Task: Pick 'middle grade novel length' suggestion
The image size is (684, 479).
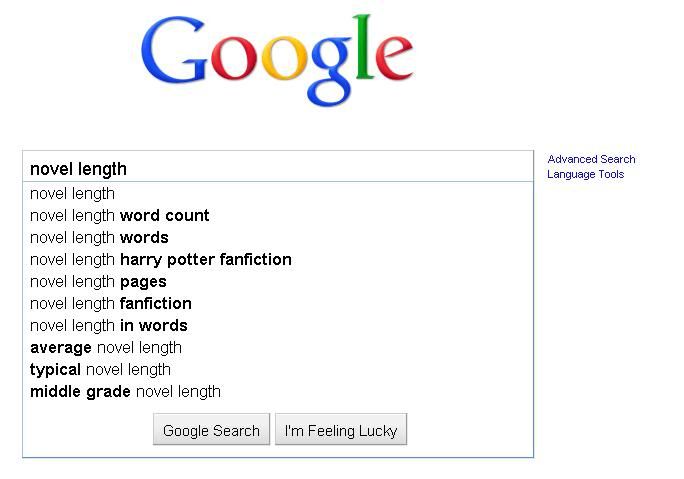Action: 125,391
